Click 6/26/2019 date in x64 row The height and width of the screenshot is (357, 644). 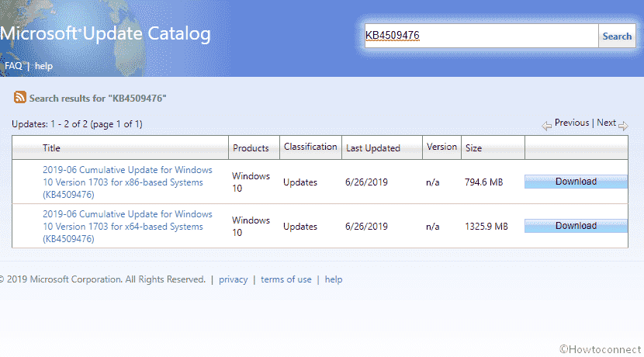point(366,227)
